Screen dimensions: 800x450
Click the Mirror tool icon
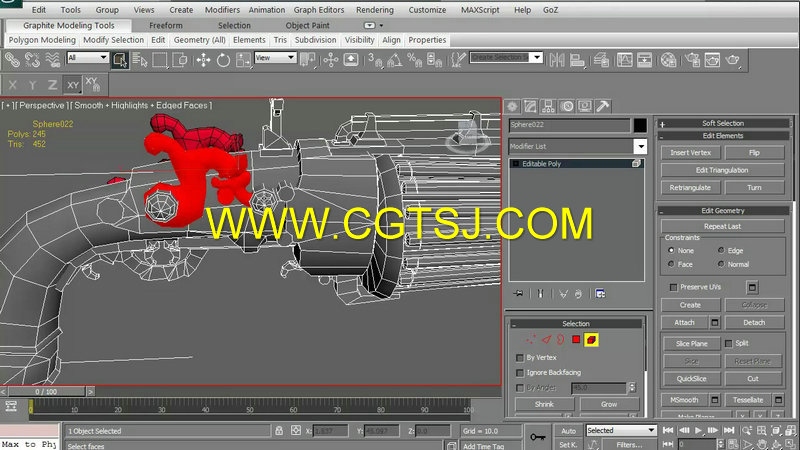pyautogui.click(x=557, y=60)
